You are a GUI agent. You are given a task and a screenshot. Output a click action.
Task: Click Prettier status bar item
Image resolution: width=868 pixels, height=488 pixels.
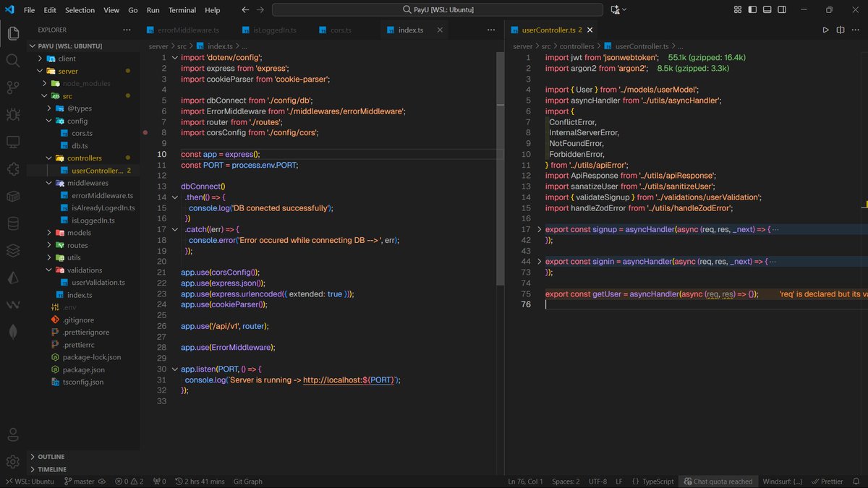[827, 481]
